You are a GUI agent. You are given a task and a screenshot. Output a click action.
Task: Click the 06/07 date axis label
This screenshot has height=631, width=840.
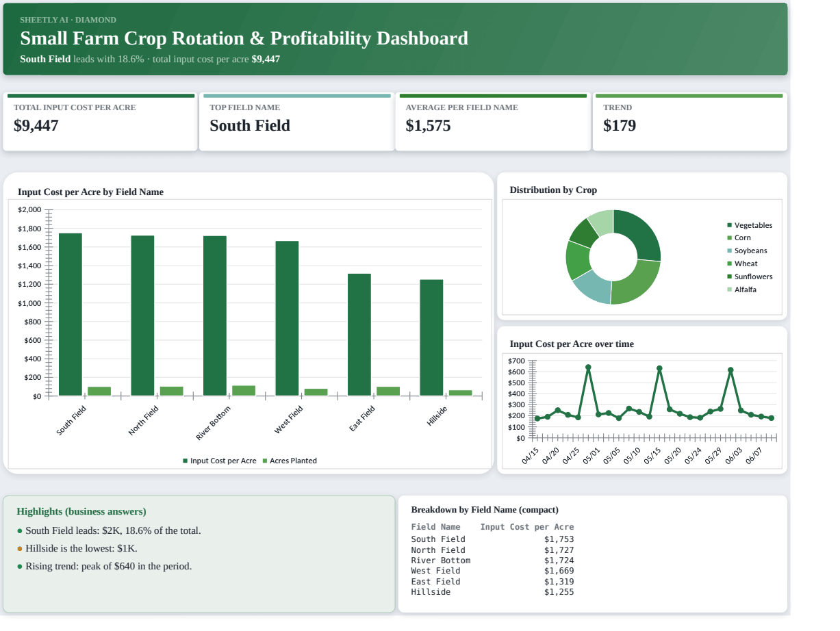[754, 456]
